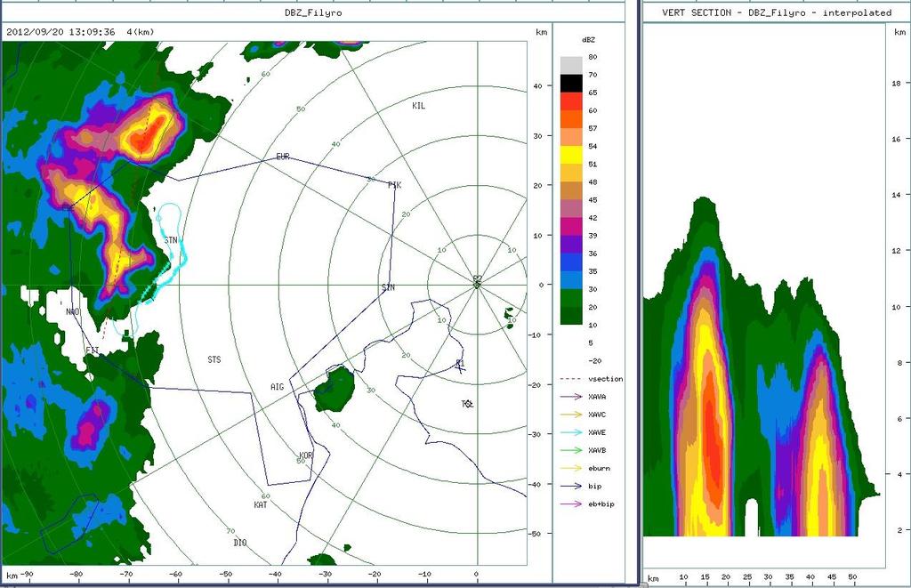Click the 4(km) altitude label
The height and width of the screenshot is (588, 911).
click(141, 32)
